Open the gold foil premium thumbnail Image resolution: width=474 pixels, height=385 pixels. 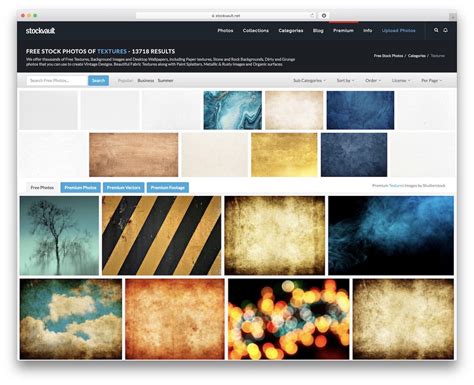point(284,155)
